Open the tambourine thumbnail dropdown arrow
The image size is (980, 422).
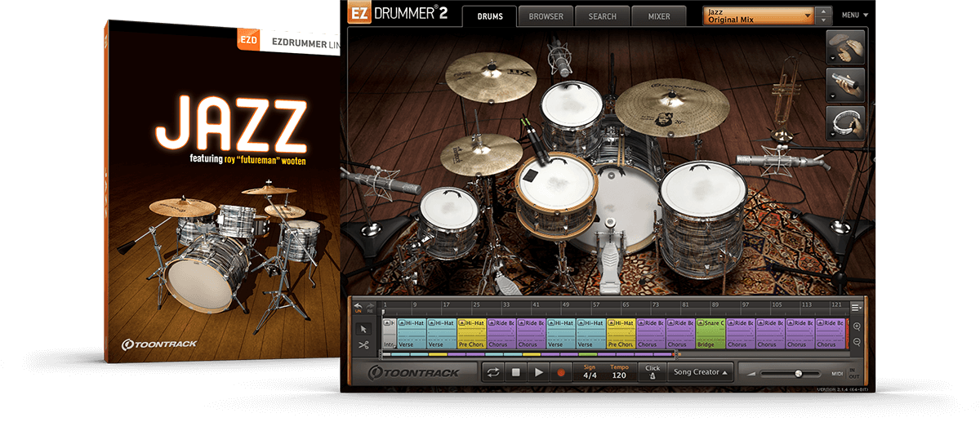click(832, 135)
